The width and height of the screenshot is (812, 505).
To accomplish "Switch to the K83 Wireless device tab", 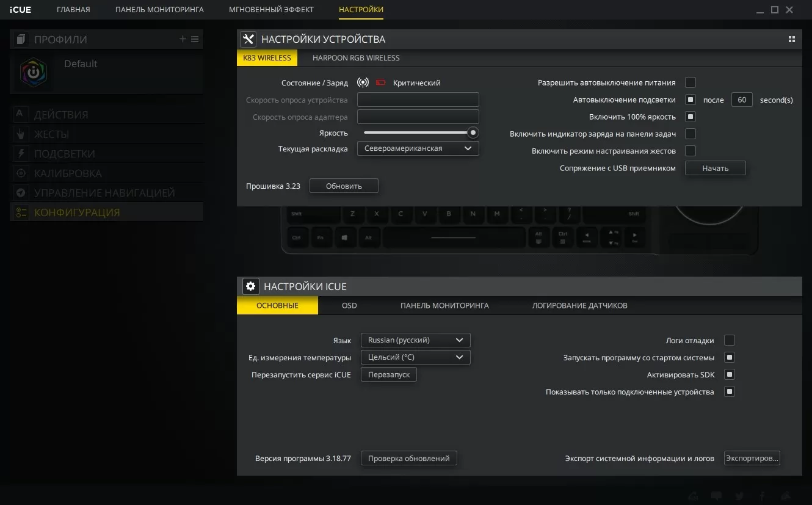I will coord(267,58).
